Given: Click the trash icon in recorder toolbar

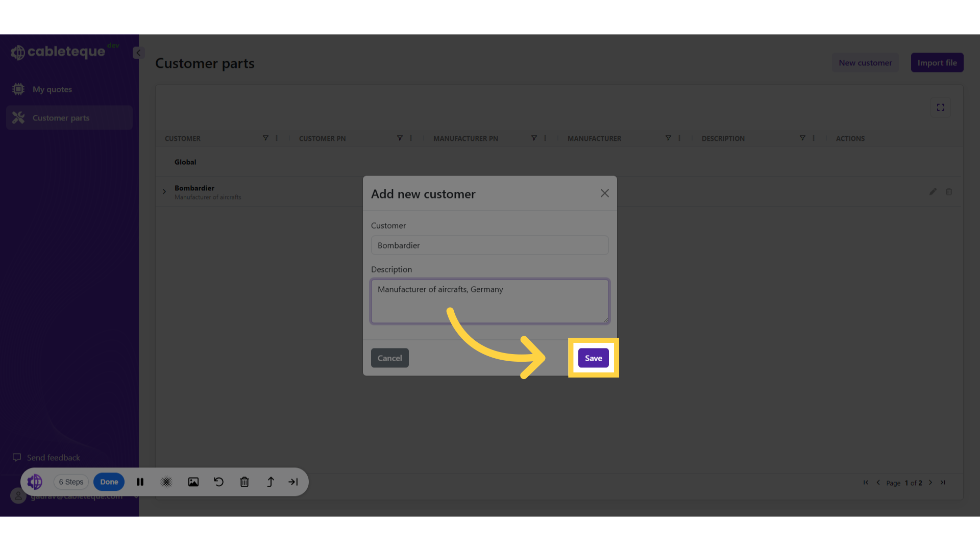Looking at the screenshot, I should (x=244, y=482).
